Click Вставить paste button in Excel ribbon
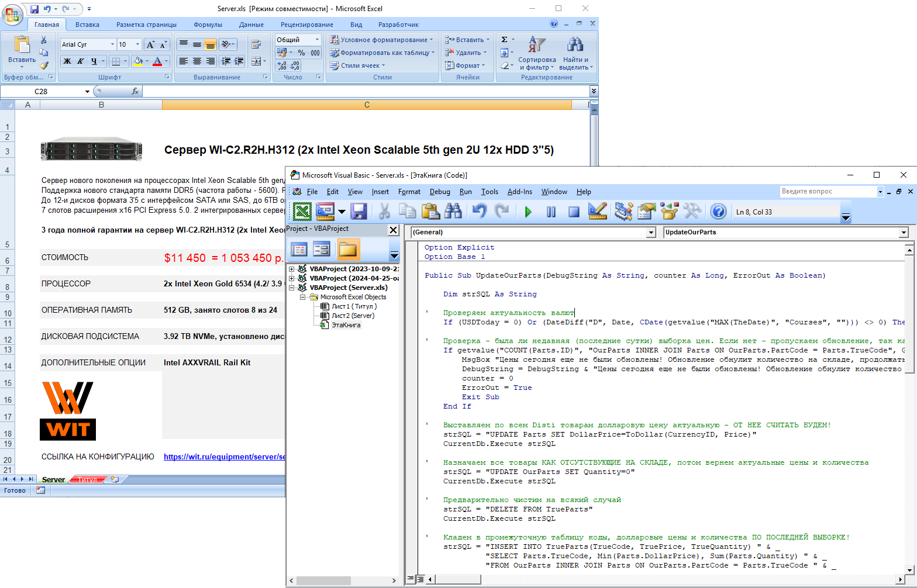The height and width of the screenshot is (588, 917). 22,52
